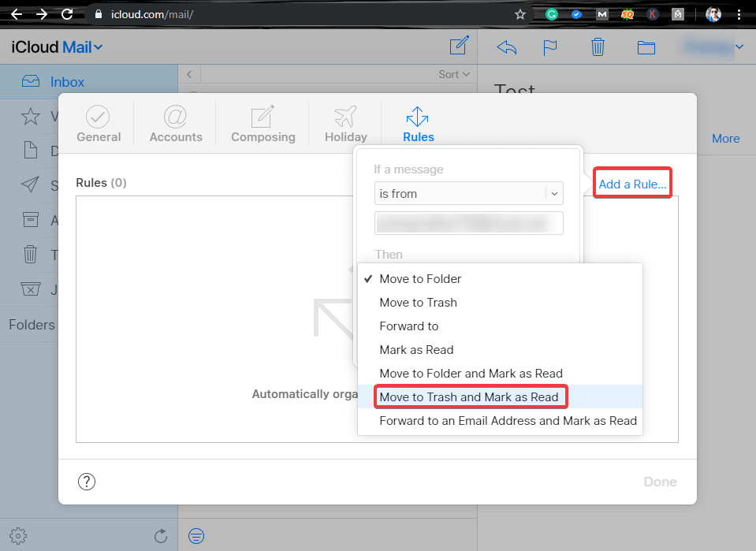Open the settings gear at bottom left

(18, 535)
